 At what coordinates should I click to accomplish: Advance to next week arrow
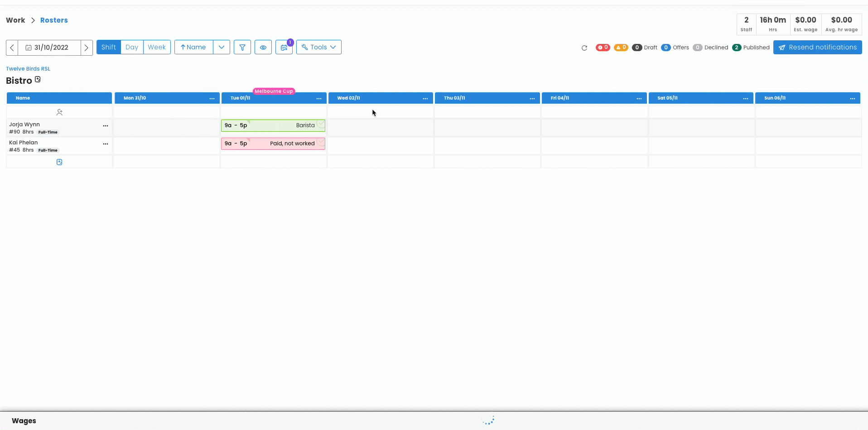click(x=87, y=48)
